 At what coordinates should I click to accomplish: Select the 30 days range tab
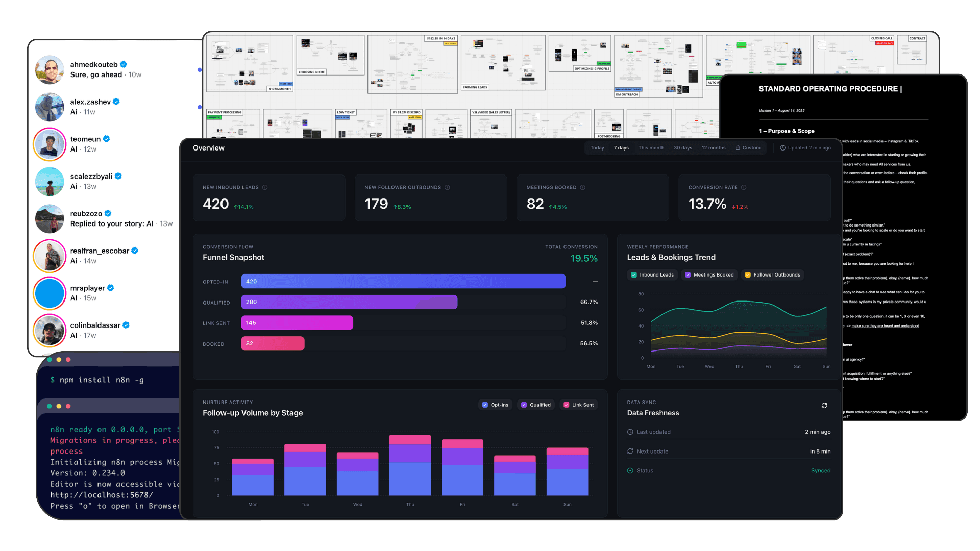pyautogui.click(x=682, y=148)
